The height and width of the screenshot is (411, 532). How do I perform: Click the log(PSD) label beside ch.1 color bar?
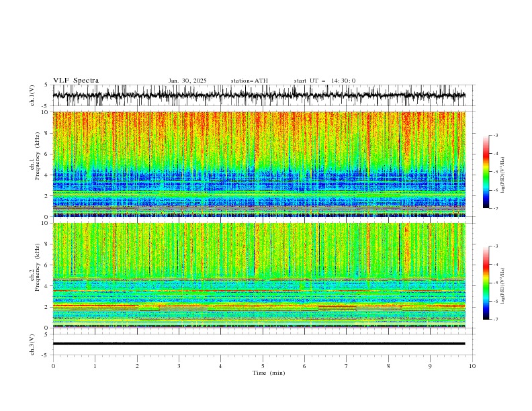(x=502, y=175)
